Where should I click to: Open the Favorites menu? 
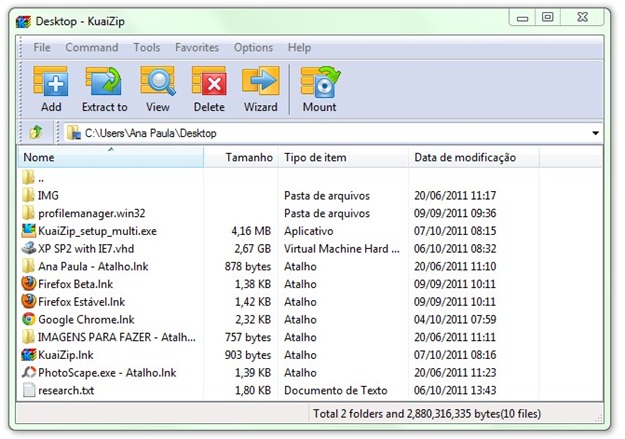(x=197, y=47)
